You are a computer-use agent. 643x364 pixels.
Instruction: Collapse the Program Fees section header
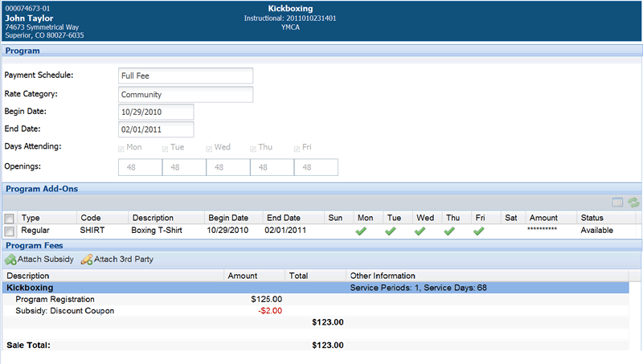[x=322, y=246]
